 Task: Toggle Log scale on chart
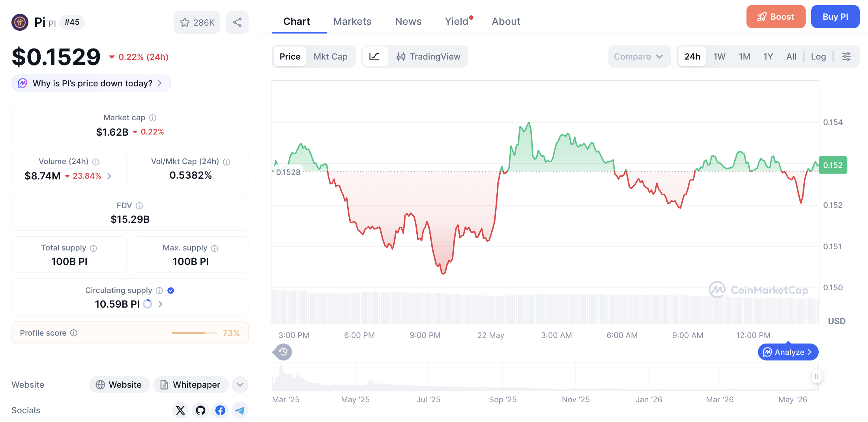click(818, 57)
